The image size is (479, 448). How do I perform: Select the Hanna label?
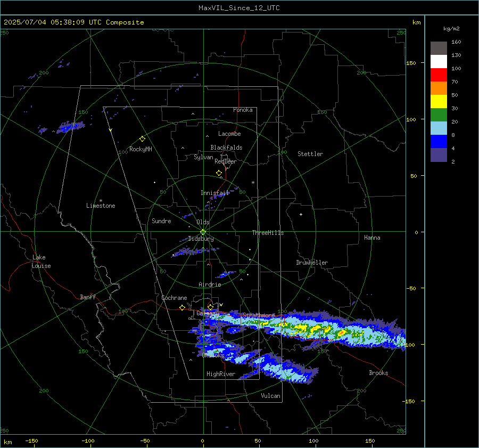click(372, 238)
